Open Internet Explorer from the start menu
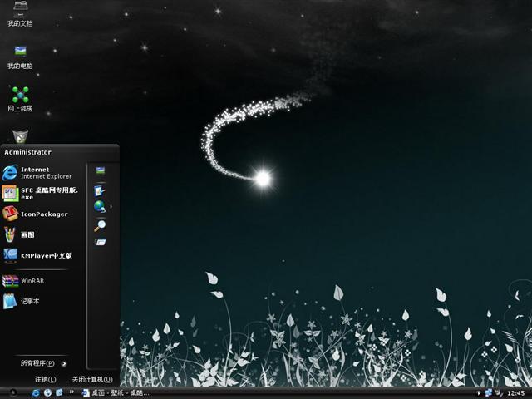This screenshot has width=532, height=399. click(42, 173)
